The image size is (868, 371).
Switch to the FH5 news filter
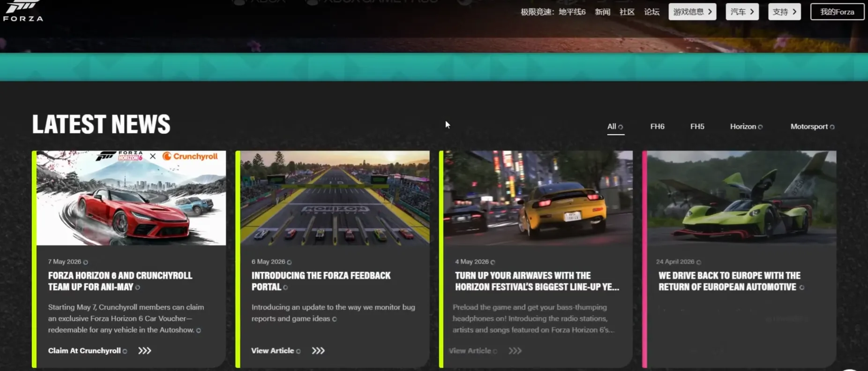click(x=697, y=127)
